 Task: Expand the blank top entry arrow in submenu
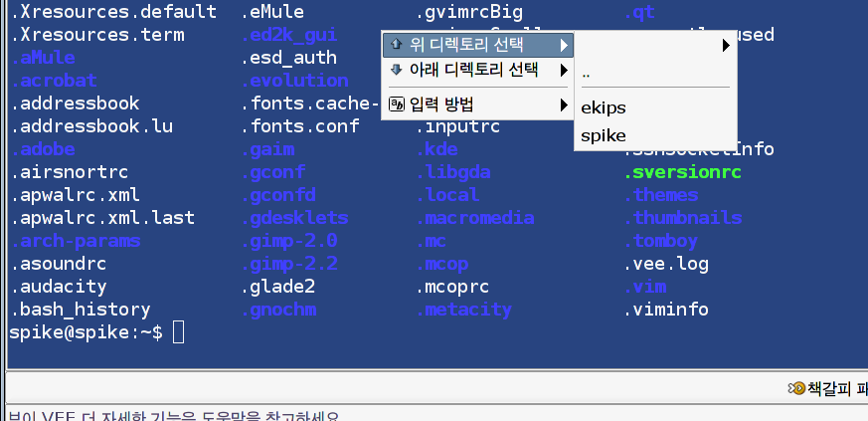point(726,45)
